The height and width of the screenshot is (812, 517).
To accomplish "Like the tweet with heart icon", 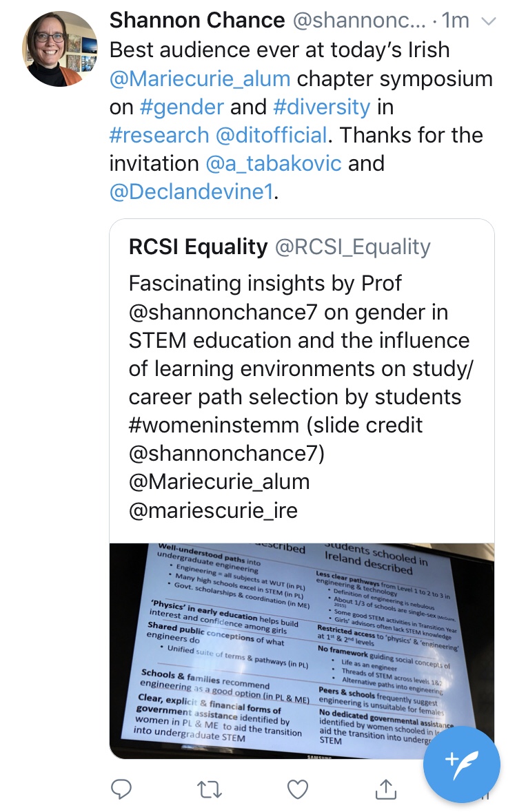I will point(298,789).
